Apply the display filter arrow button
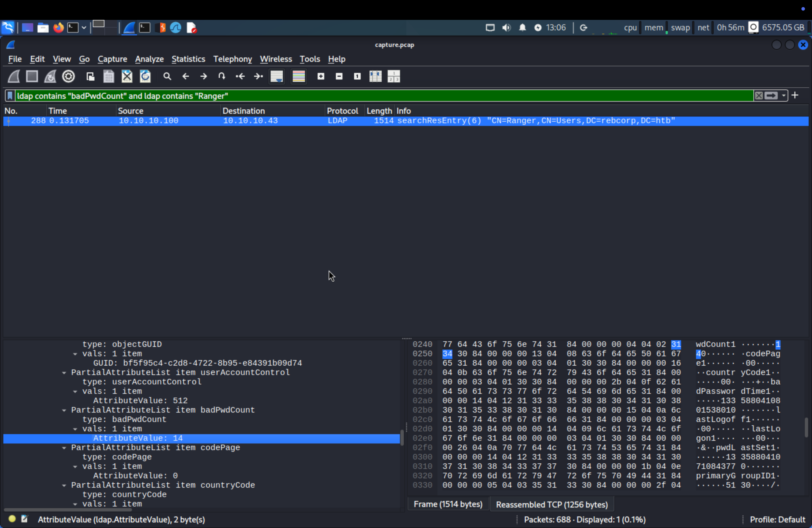The height and width of the screenshot is (528, 812). point(771,96)
